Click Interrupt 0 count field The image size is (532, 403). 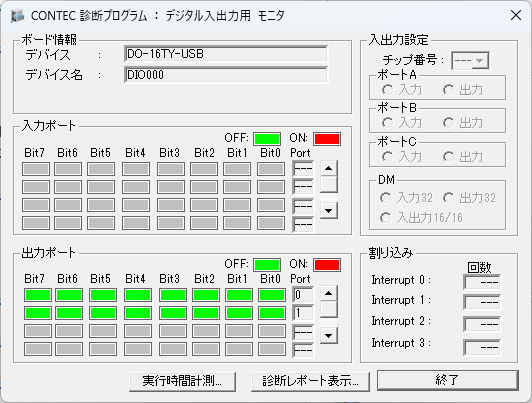coord(482,282)
